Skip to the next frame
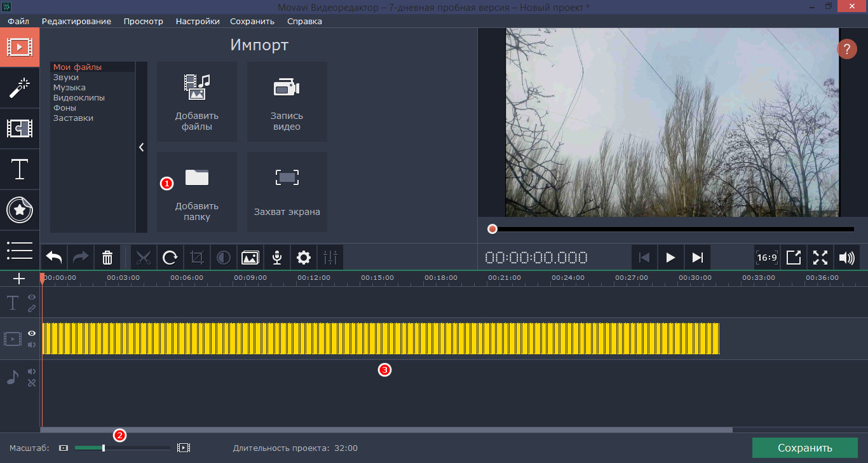 point(697,258)
